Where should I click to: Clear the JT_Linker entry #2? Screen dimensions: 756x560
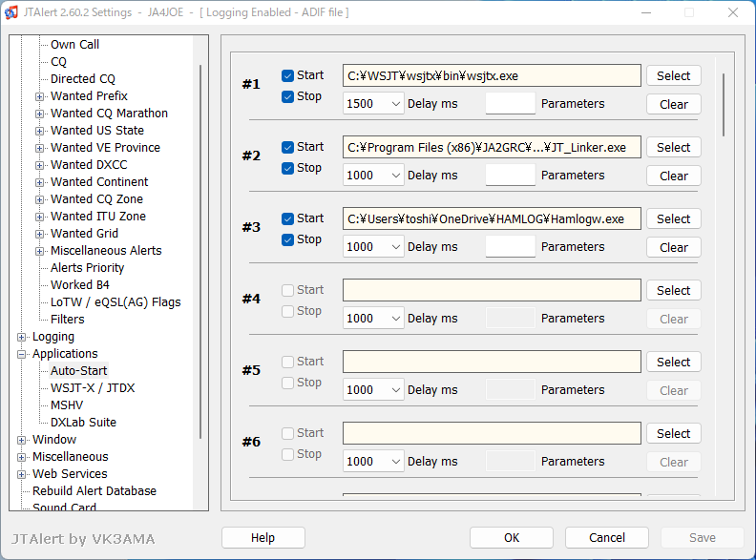(674, 176)
